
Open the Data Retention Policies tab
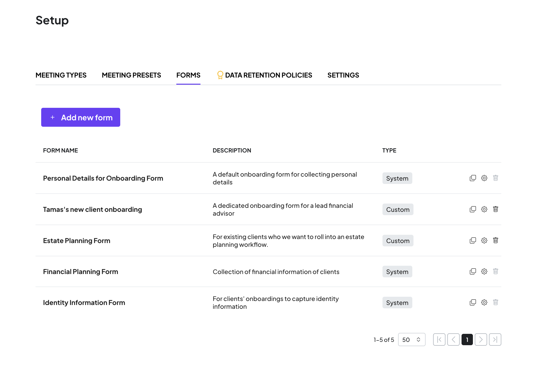click(268, 75)
